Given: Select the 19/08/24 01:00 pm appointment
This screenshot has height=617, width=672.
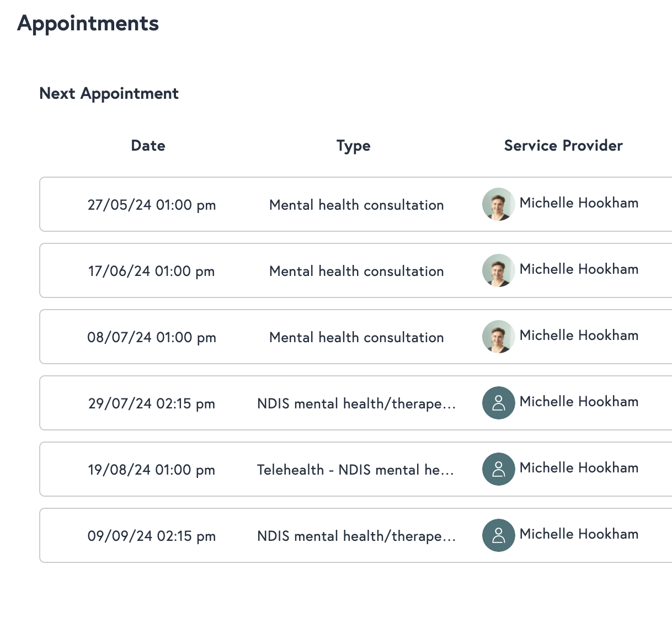Looking at the screenshot, I should click(152, 470).
